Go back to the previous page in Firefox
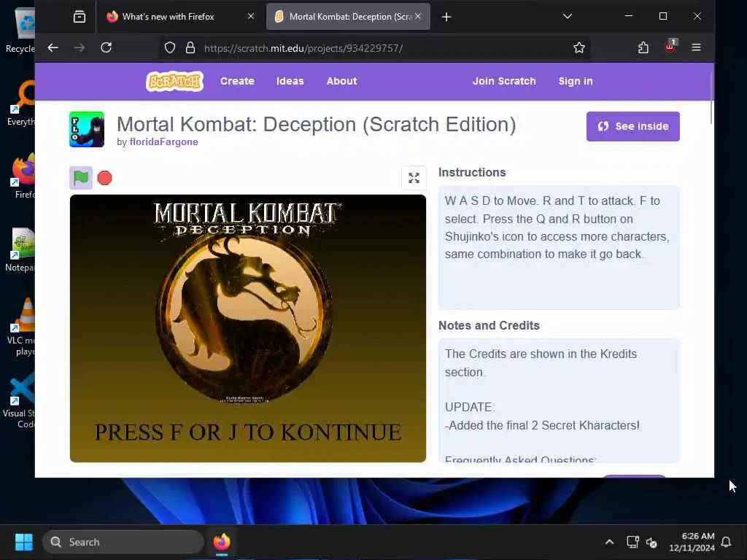This screenshot has width=747, height=560. point(53,47)
